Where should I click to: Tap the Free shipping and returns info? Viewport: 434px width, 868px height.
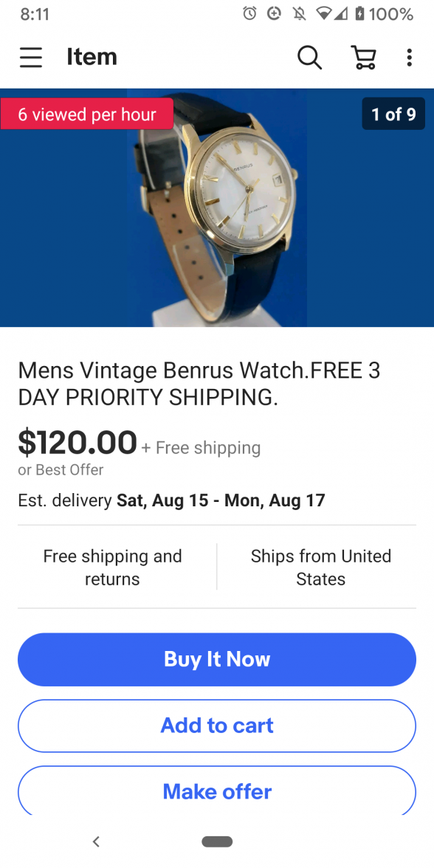pos(112,568)
